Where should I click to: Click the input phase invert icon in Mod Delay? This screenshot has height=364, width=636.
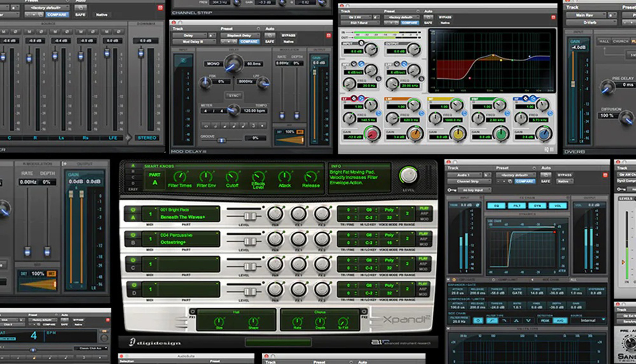183,61
